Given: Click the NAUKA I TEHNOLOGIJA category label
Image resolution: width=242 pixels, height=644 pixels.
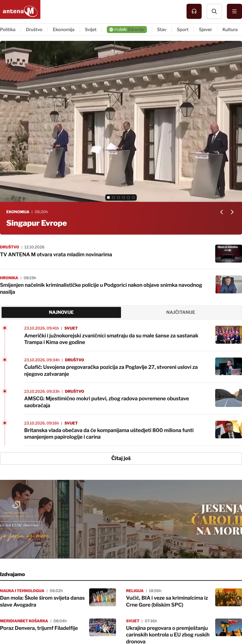Looking at the screenshot, I should click(22, 591).
